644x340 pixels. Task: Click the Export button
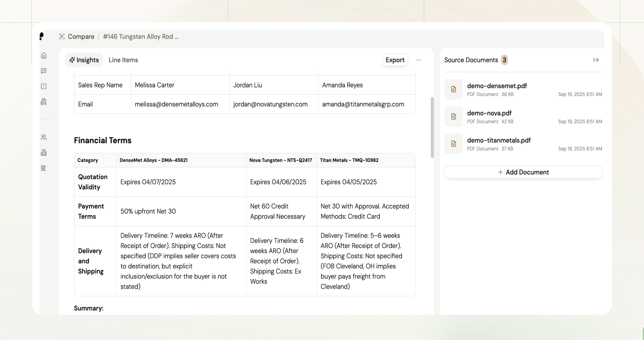395,60
